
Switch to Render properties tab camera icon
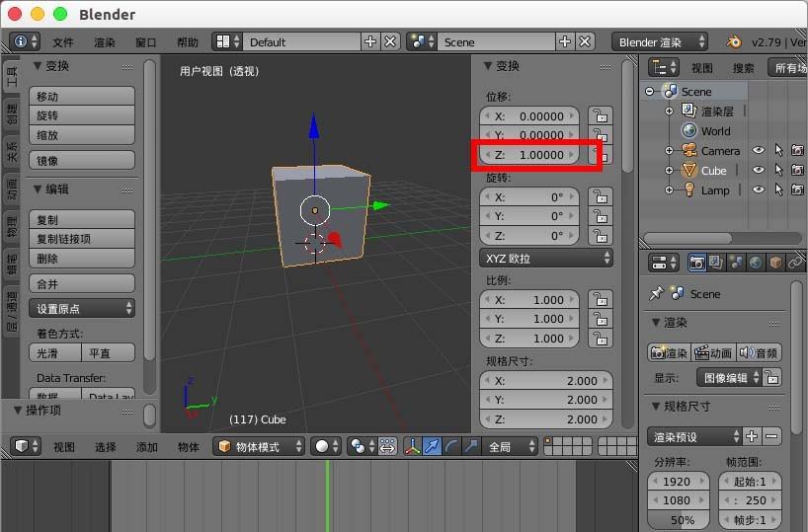coord(696,264)
